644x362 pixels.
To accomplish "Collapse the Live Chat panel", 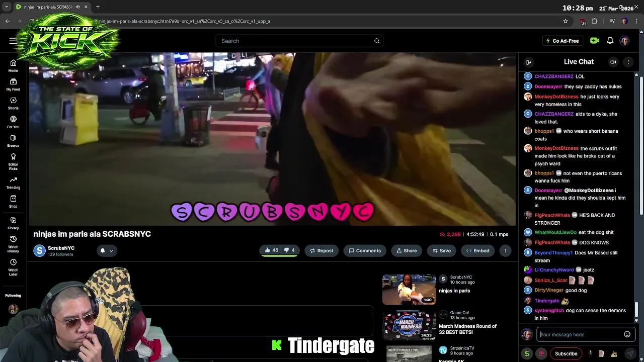I will tap(529, 62).
